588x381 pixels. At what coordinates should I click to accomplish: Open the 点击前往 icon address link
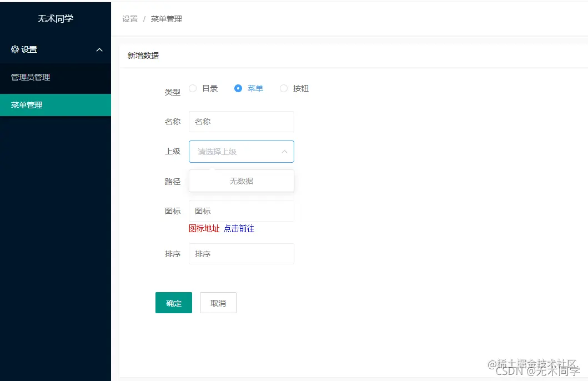(x=239, y=228)
